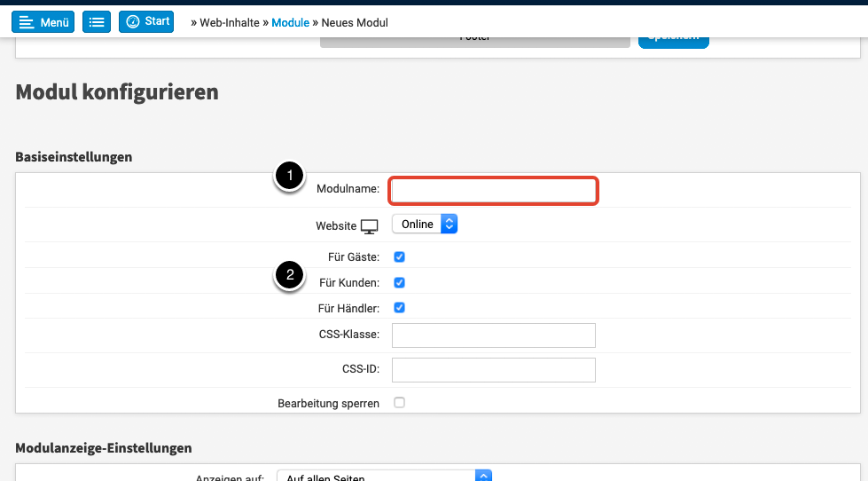
Task: Click into the CSS-Klasse input field
Action: 493,335
